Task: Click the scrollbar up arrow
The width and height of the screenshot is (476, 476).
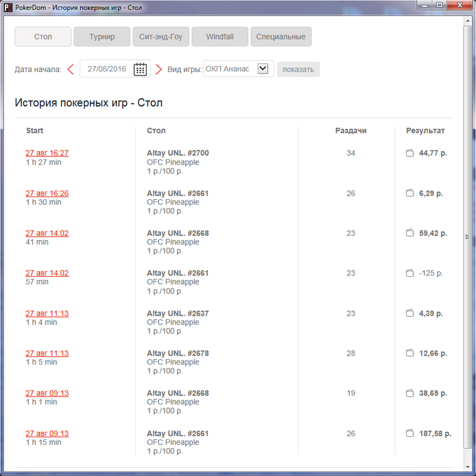Action: (467, 20)
